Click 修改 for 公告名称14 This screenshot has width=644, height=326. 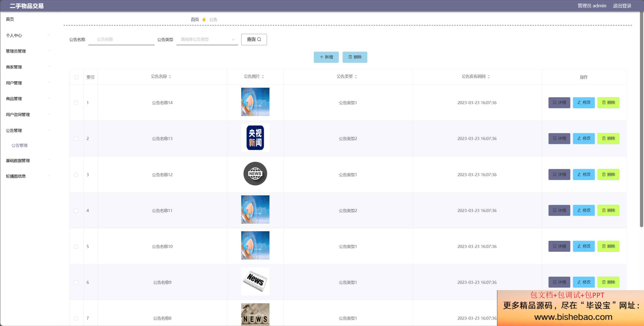584,103
